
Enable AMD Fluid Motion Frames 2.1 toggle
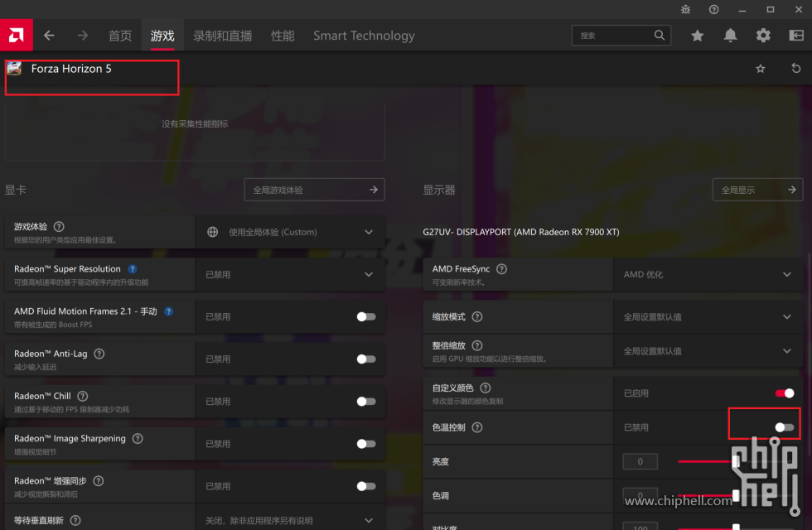click(366, 316)
